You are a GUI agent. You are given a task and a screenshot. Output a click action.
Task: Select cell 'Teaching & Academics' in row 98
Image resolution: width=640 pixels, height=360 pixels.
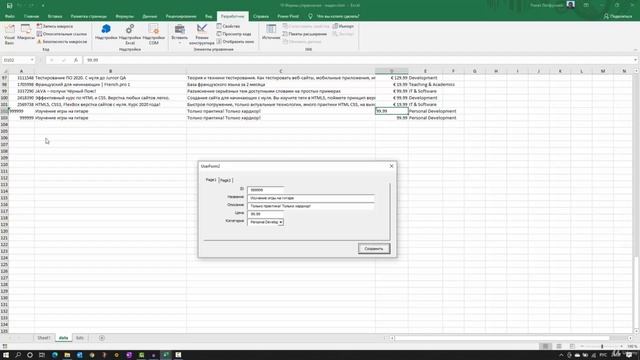(425, 84)
